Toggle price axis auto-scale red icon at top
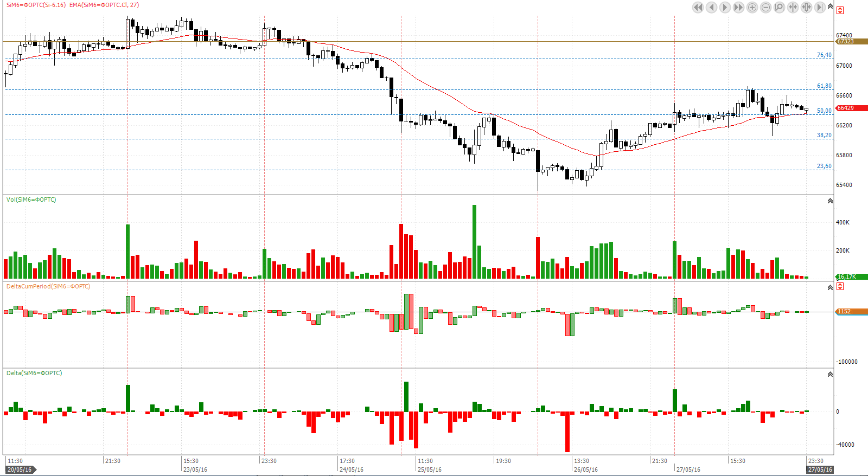The image size is (868, 476). (840, 10)
